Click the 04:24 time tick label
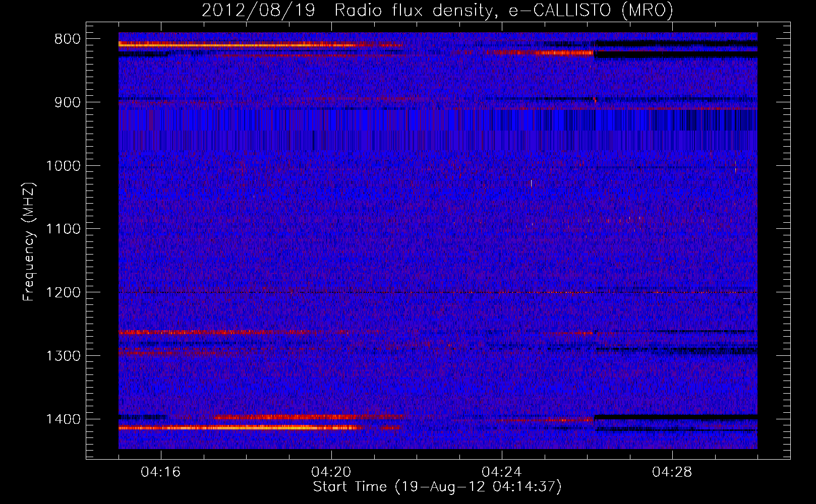The image size is (816, 504). 502,472
